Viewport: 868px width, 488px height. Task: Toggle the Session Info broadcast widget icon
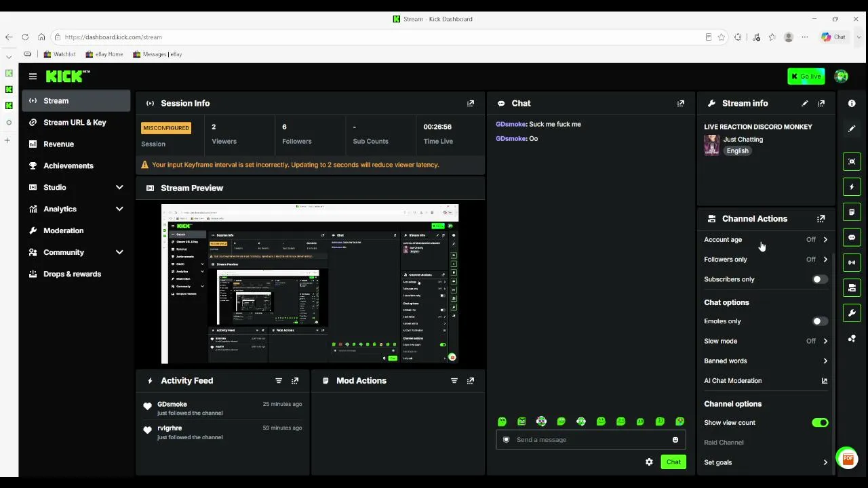(x=852, y=262)
